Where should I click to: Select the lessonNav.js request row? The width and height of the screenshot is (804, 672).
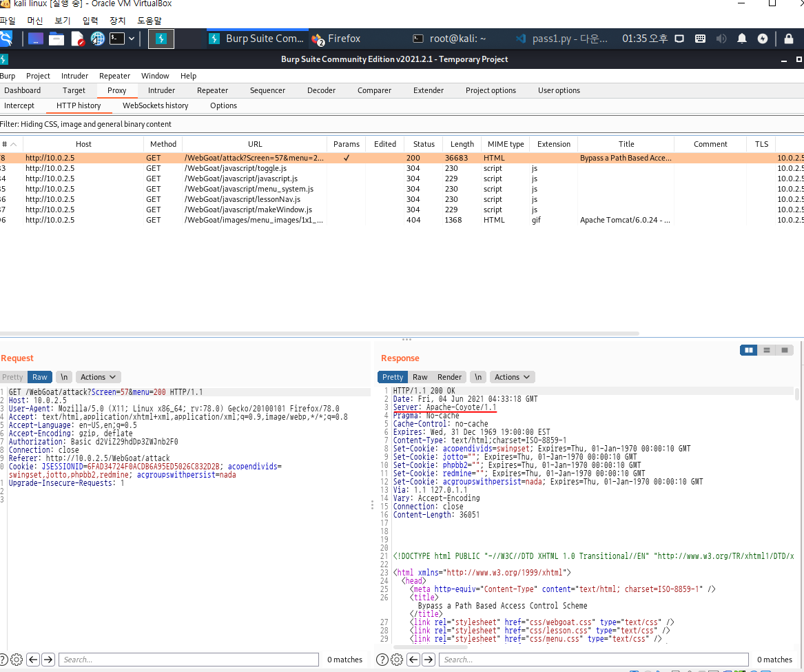(x=402, y=199)
